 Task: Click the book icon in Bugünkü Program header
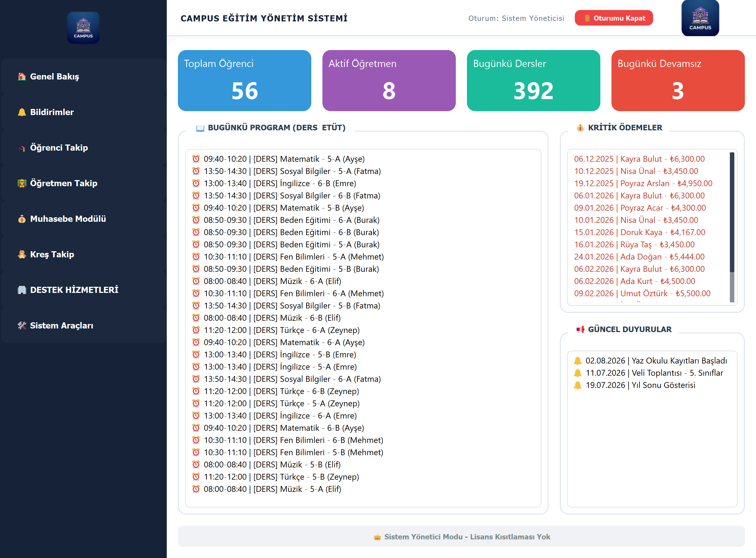click(x=200, y=128)
